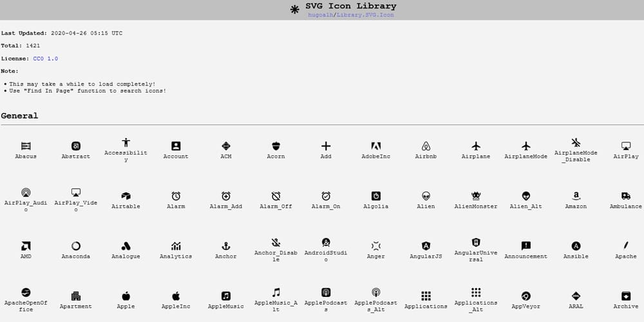Click the Airbnb logo icon

tap(426, 146)
